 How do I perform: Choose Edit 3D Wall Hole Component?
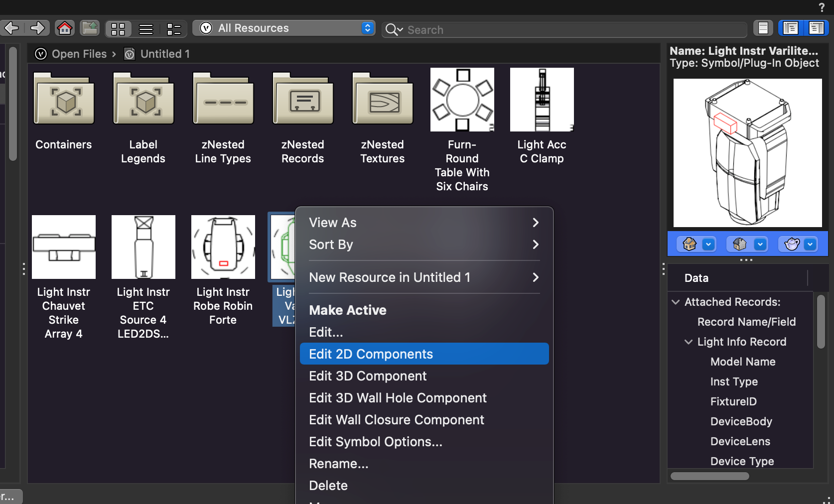(424, 398)
